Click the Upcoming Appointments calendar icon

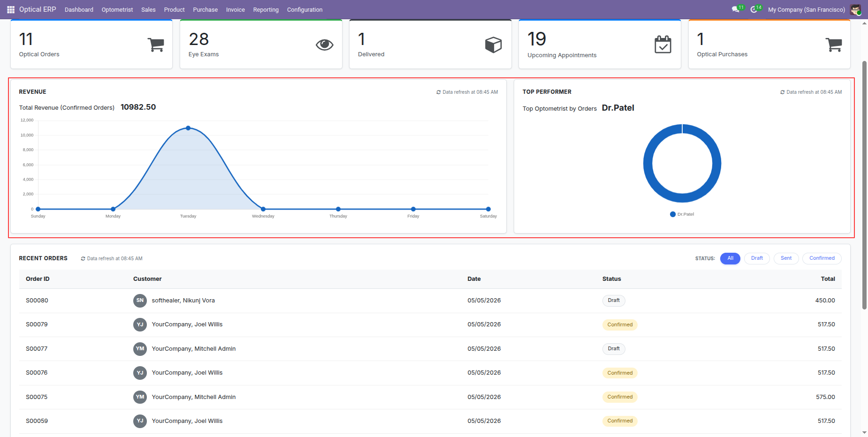662,45
